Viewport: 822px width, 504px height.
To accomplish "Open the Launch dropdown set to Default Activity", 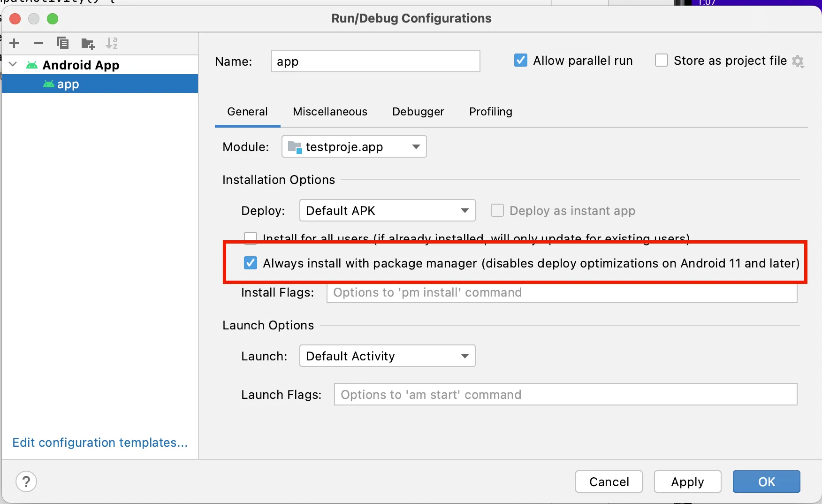I will pos(387,356).
